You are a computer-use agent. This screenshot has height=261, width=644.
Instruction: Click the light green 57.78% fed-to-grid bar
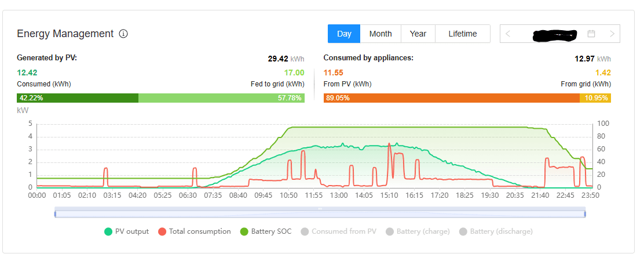tap(221, 98)
